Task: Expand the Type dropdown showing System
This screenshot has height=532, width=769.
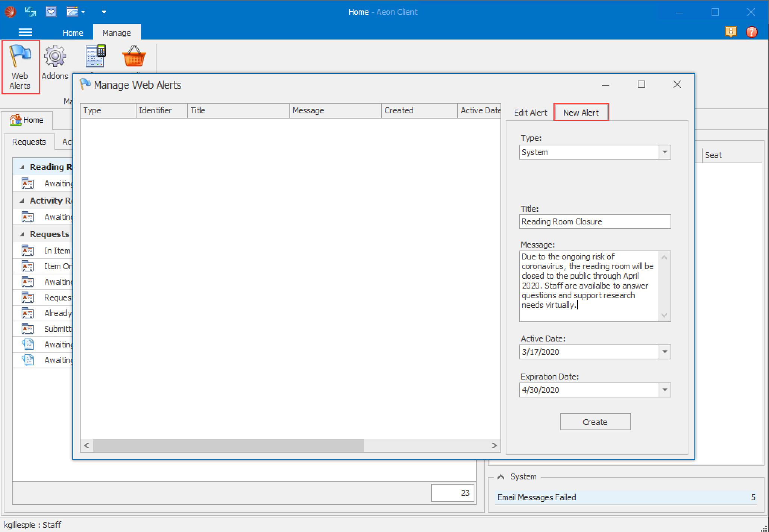Action: (665, 152)
